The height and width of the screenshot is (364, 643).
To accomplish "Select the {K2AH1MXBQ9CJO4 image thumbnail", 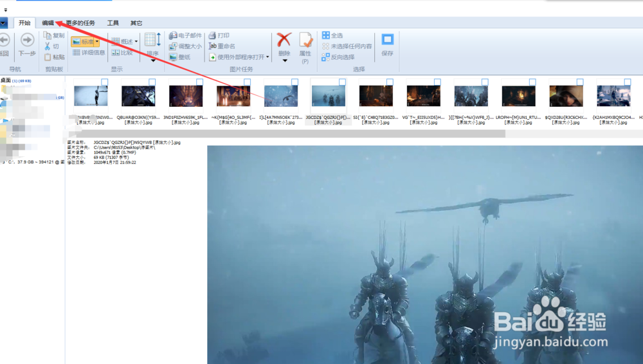I will click(x=614, y=96).
